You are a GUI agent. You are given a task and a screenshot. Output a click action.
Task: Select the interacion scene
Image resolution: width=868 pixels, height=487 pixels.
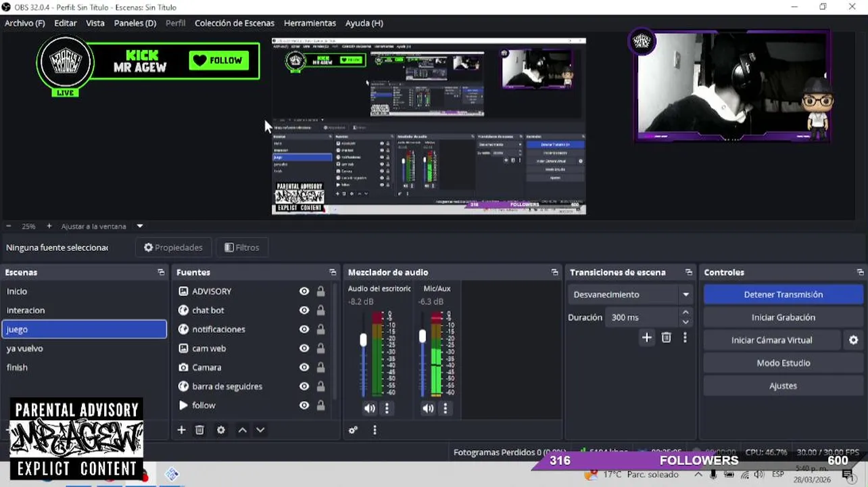click(x=85, y=310)
